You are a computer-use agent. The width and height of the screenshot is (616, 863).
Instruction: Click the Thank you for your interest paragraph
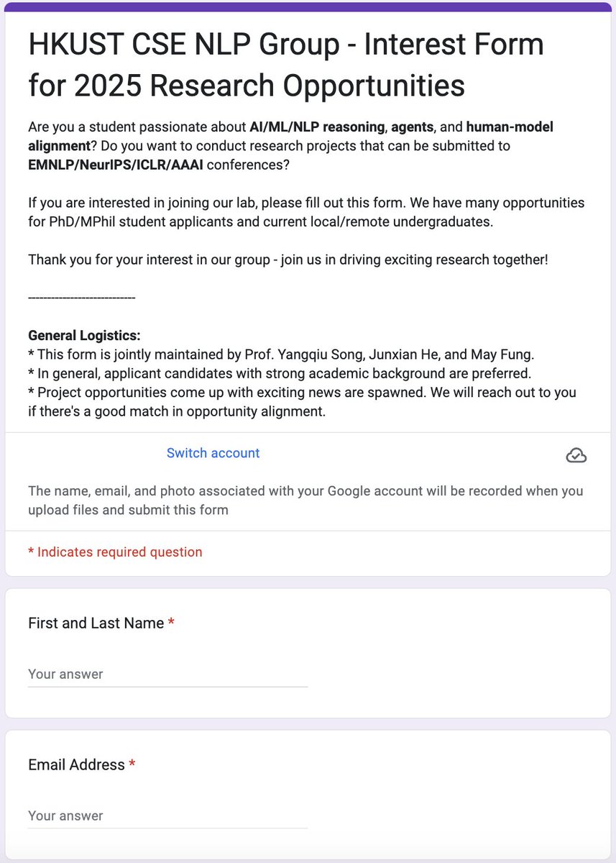point(288,259)
